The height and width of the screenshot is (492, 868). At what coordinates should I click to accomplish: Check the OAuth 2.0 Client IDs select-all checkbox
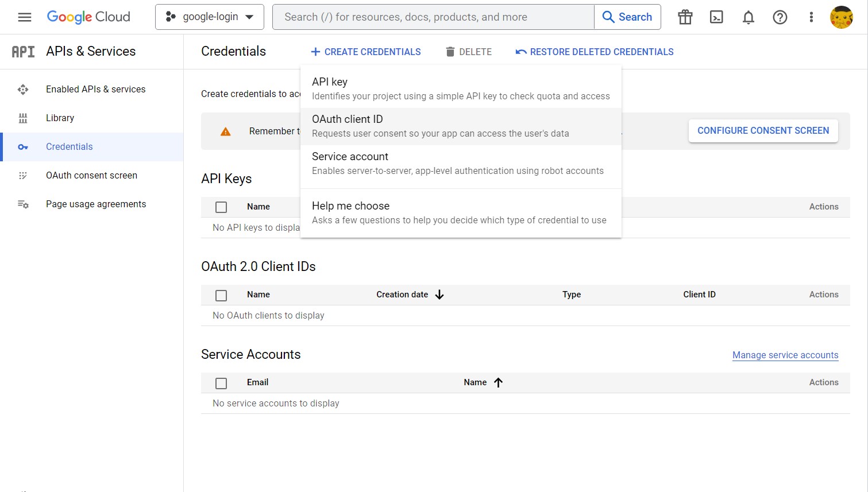tap(221, 295)
